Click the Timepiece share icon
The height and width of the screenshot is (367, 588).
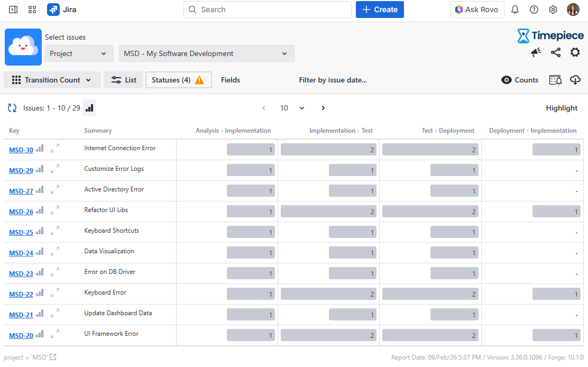click(555, 52)
